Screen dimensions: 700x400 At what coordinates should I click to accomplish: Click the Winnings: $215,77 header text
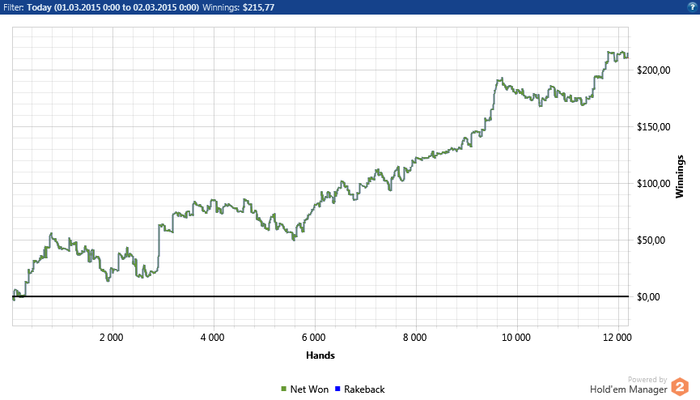point(238,7)
